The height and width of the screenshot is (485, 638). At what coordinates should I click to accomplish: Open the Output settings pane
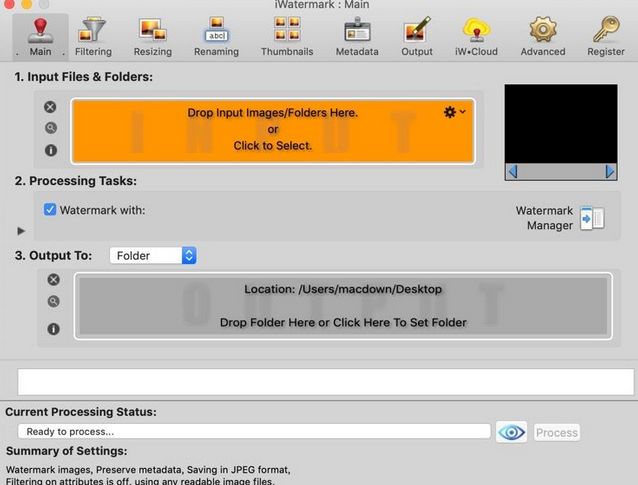click(x=417, y=37)
